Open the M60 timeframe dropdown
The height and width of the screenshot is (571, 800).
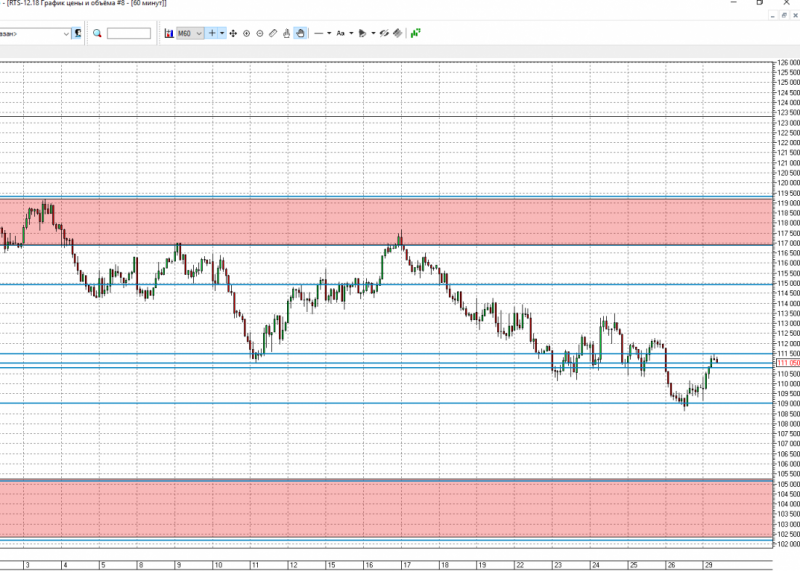click(190, 34)
